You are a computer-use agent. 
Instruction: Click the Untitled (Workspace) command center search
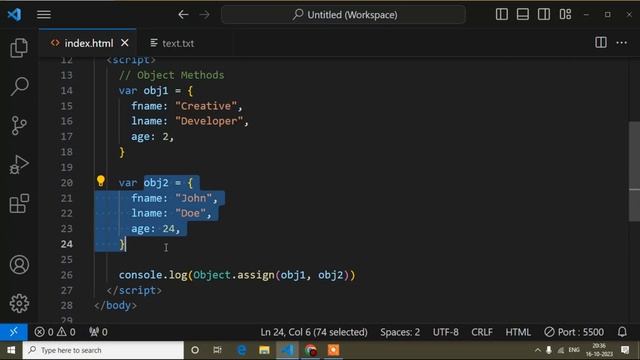point(343,15)
